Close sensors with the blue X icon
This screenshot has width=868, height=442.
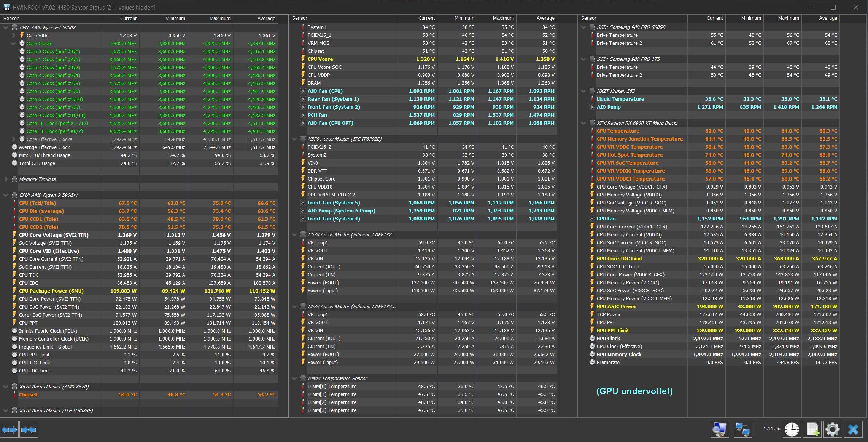(x=853, y=429)
